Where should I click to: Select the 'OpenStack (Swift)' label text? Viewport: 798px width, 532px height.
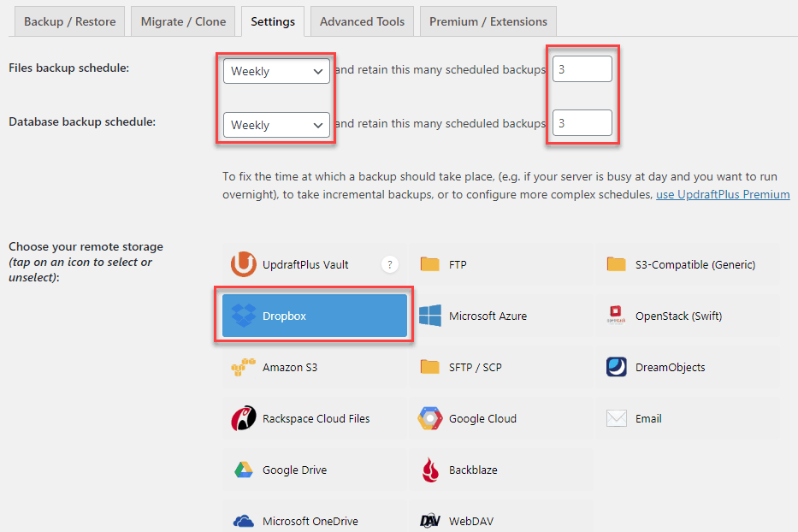point(679,316)
